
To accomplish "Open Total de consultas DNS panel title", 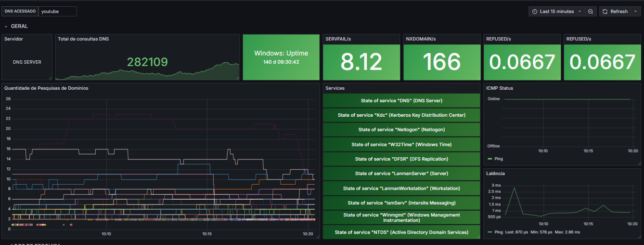I will (83, 39).
